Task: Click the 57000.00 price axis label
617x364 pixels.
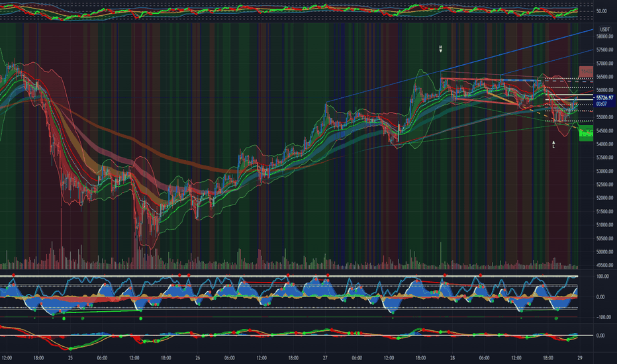Action: pos(604,64)
